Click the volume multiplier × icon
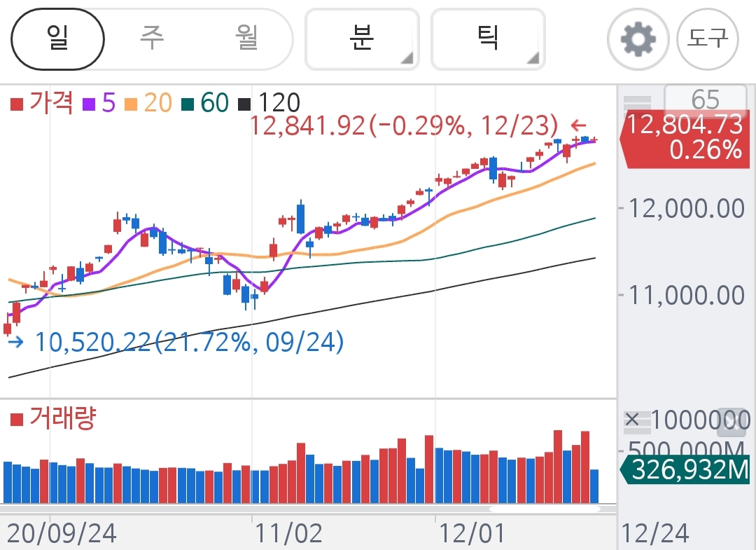Image resolution: width=756 pixels, height=550 pixels. [x=632, y=420]
